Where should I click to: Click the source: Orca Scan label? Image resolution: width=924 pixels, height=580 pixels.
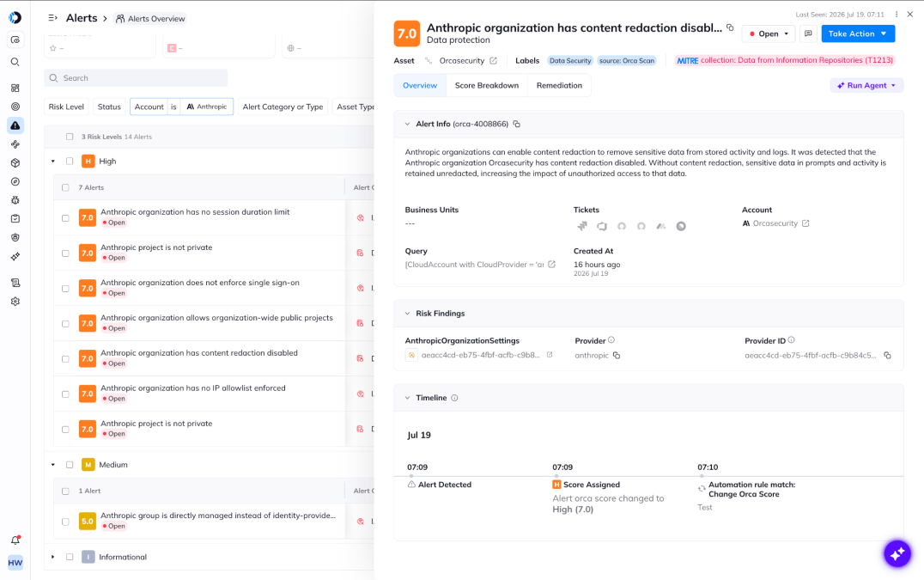[x=626, y=61]
